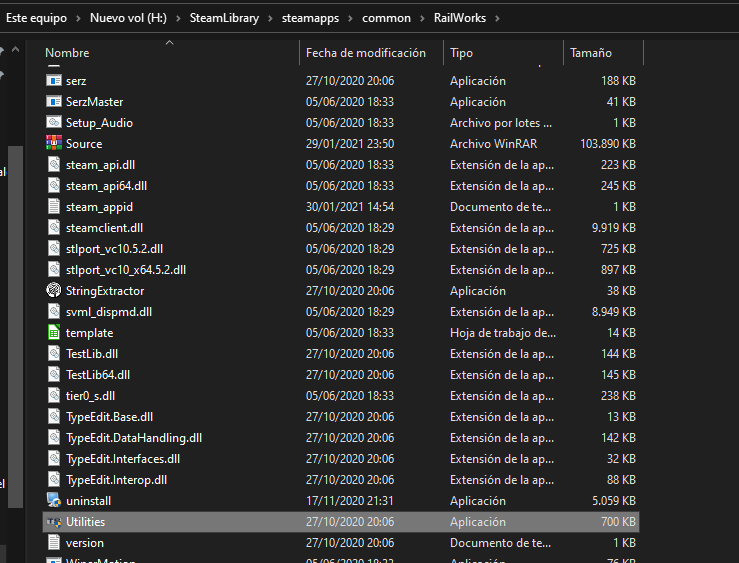Select the template file name
739x563 pixels.
tap(90, 333)
